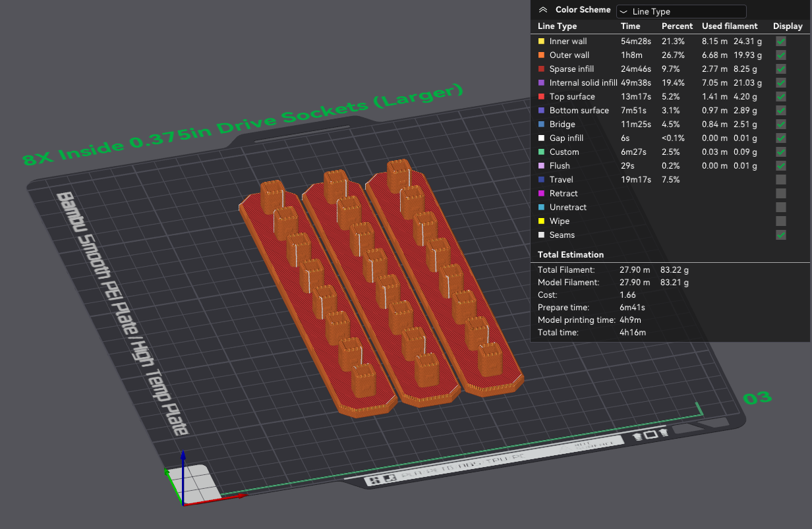The height and width of the screenshot is (529, 812).
Task: Select the Internal solid infill label
Action: pos(583,83)
